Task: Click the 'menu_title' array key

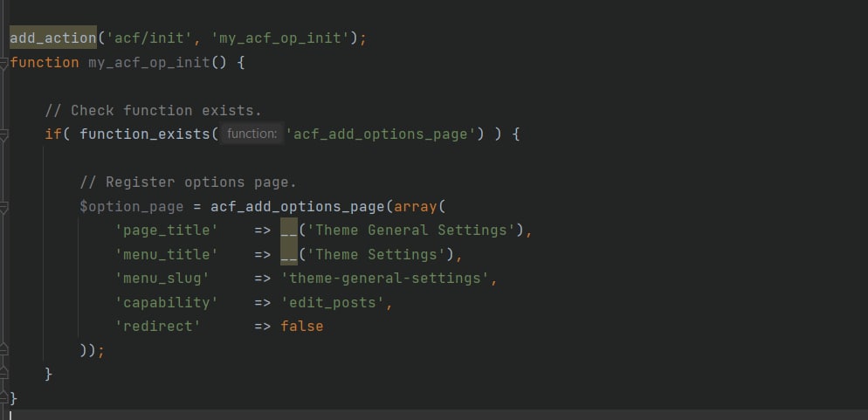Action: (x=167, y=255)
